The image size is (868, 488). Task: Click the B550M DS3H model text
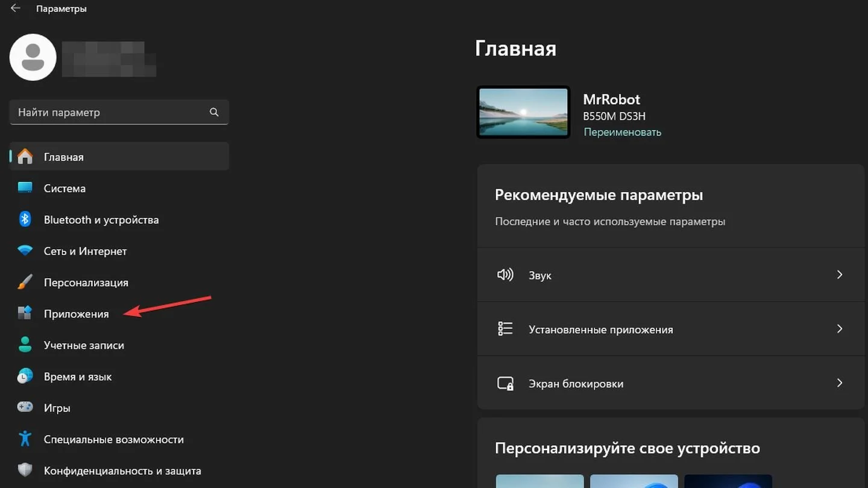pos(614,116)
